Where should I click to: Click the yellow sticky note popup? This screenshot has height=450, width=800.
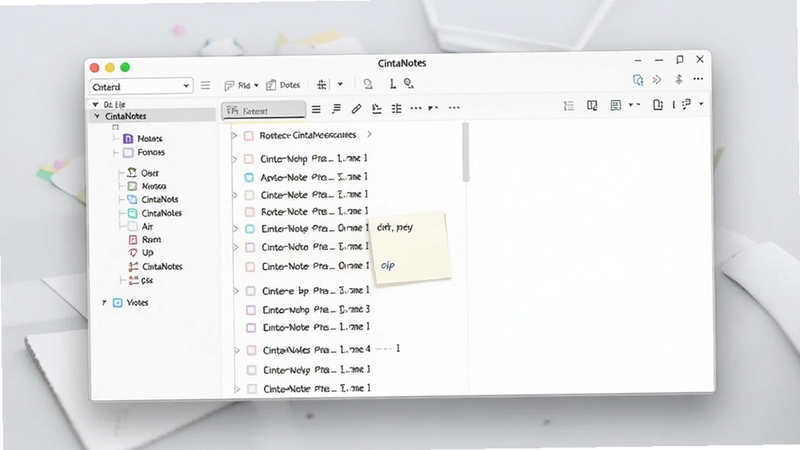click(411, 246)
